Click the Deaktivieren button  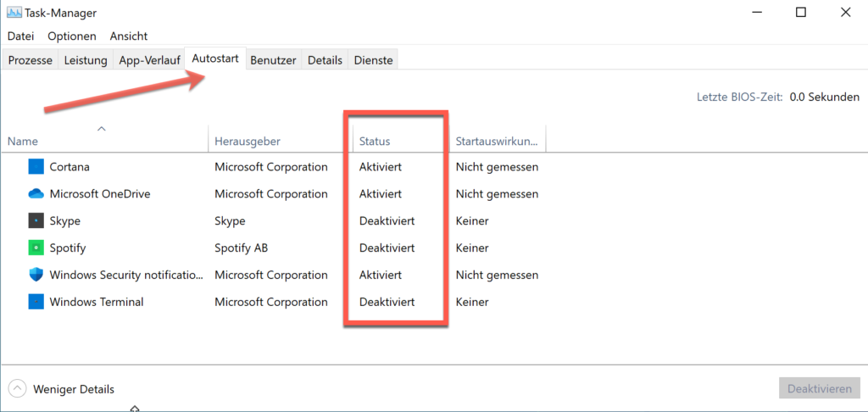pyautogui.click(x=820, y=389)
